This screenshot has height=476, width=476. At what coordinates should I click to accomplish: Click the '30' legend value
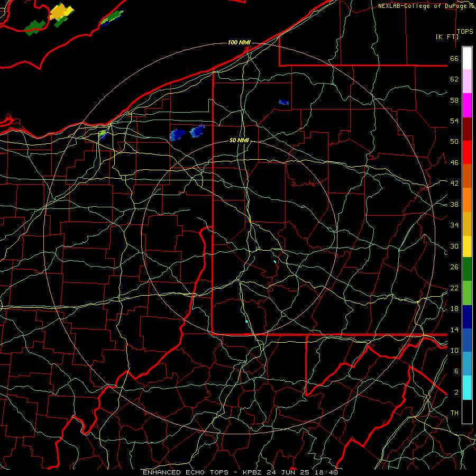tap(454, 246)
